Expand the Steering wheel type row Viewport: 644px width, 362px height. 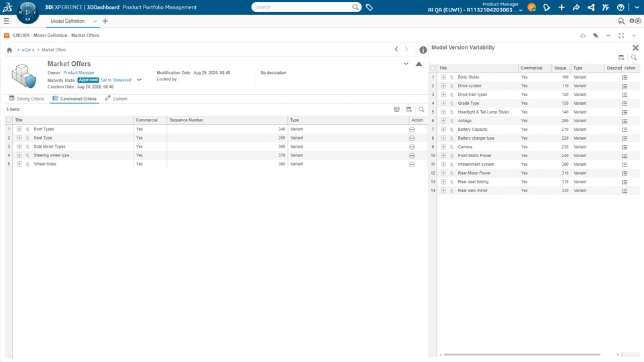[19, 155]
